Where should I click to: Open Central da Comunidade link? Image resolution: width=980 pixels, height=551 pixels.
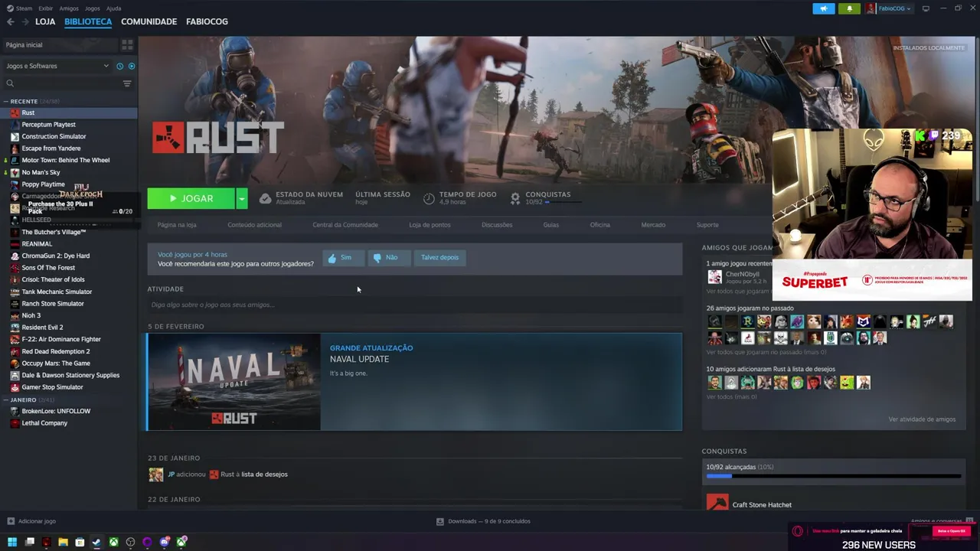[x=345, y=225]
